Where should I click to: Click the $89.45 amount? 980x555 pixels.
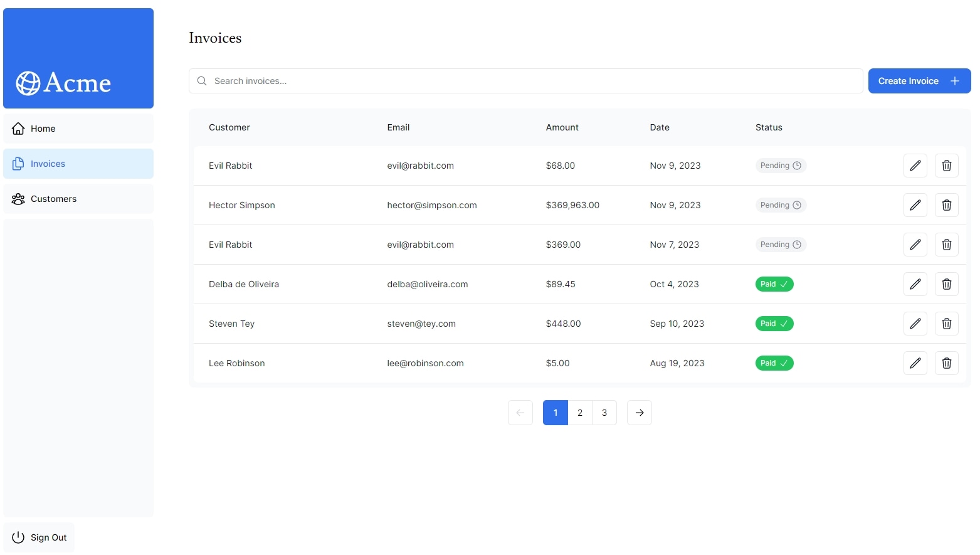click(x=561, y=284)
